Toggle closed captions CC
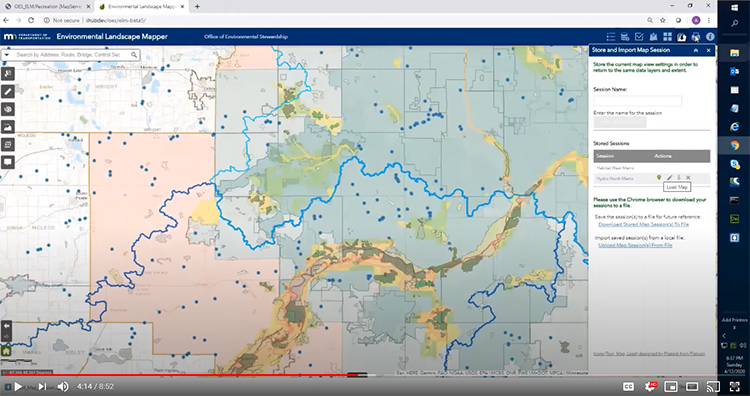 point(628,386)
